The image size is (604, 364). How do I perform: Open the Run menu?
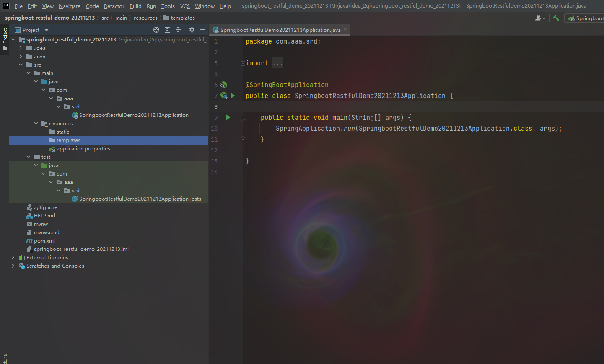click(151, 6)
